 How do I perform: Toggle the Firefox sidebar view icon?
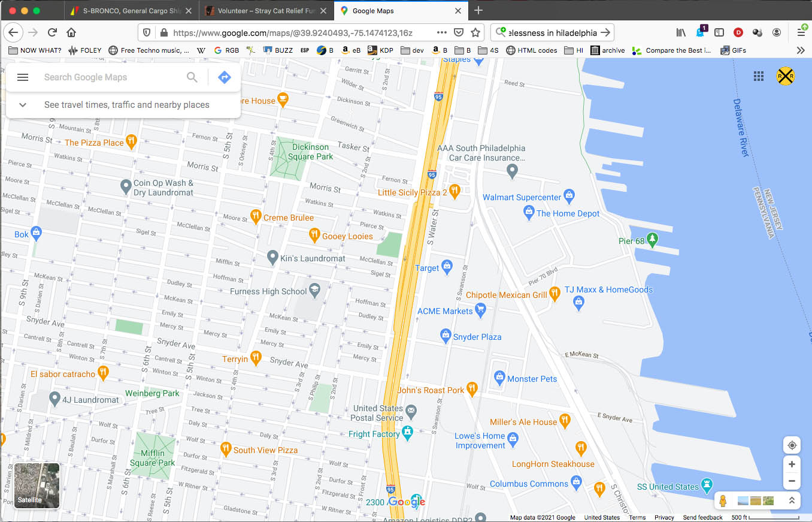coord(719,33)
